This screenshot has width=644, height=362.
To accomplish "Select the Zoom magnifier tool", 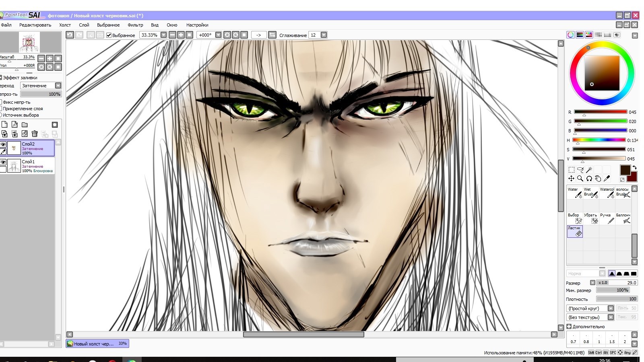I will (580, 179).
